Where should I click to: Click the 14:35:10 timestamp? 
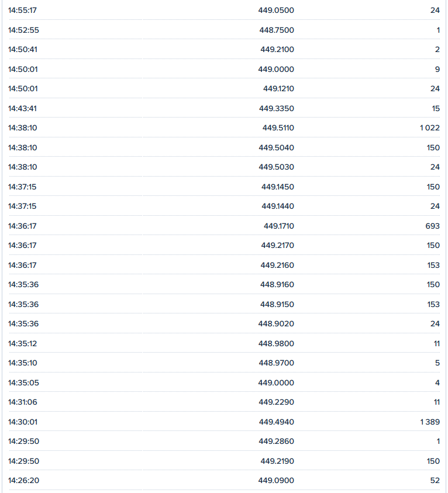[x=23, y=363]
